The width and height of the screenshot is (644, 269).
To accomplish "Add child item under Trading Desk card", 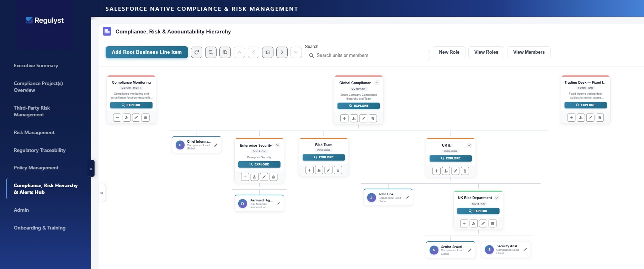I will 571,118.
